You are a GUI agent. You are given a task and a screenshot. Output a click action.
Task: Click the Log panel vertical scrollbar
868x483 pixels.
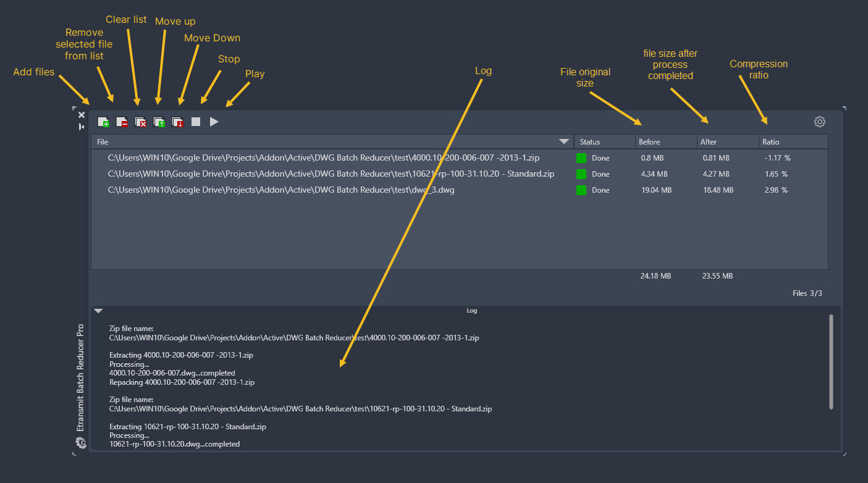pos(831,361)
